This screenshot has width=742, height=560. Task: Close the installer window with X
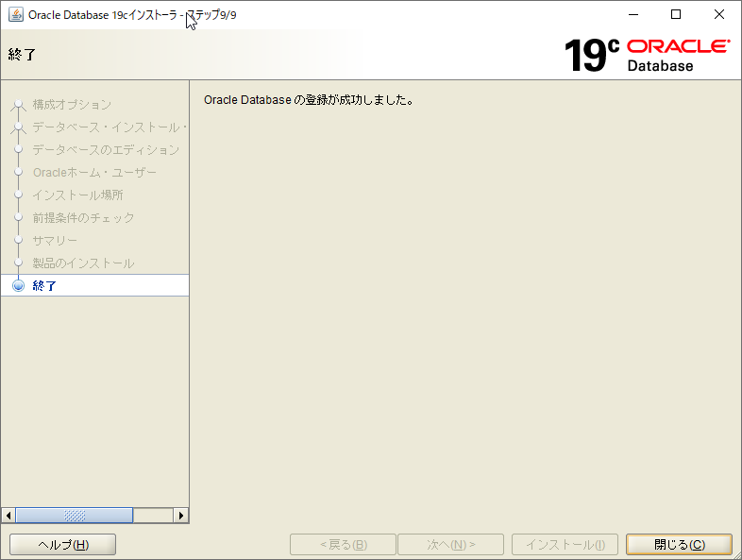pyautogui.click(x=718, y=15)
